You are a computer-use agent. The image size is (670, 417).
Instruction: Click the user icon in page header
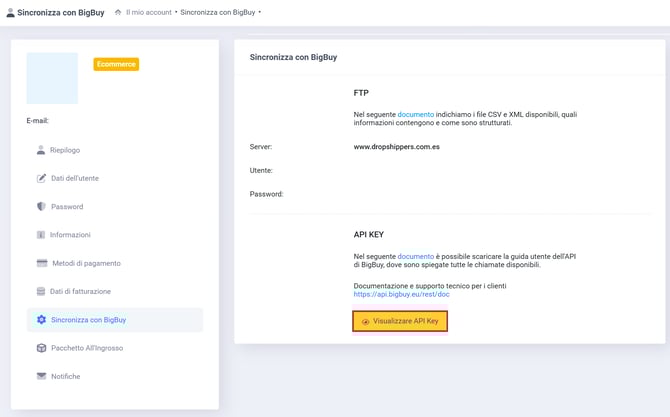point(10,12)
